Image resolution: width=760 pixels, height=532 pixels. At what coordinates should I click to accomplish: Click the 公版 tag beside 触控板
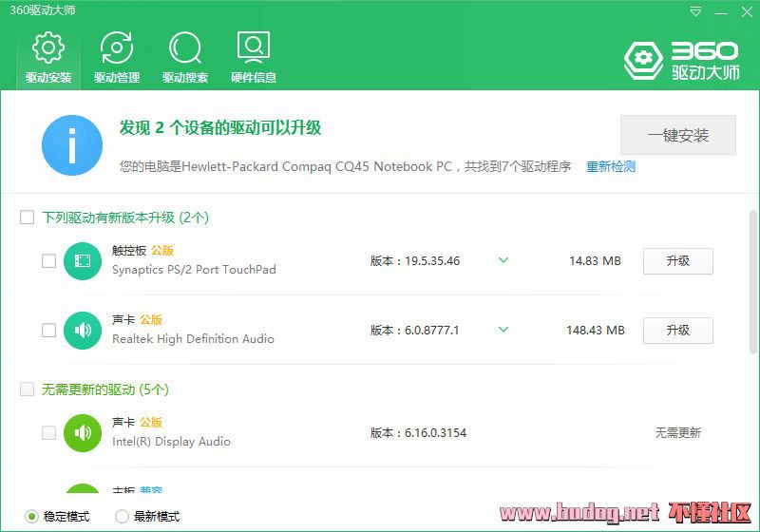tap(161, 251)
